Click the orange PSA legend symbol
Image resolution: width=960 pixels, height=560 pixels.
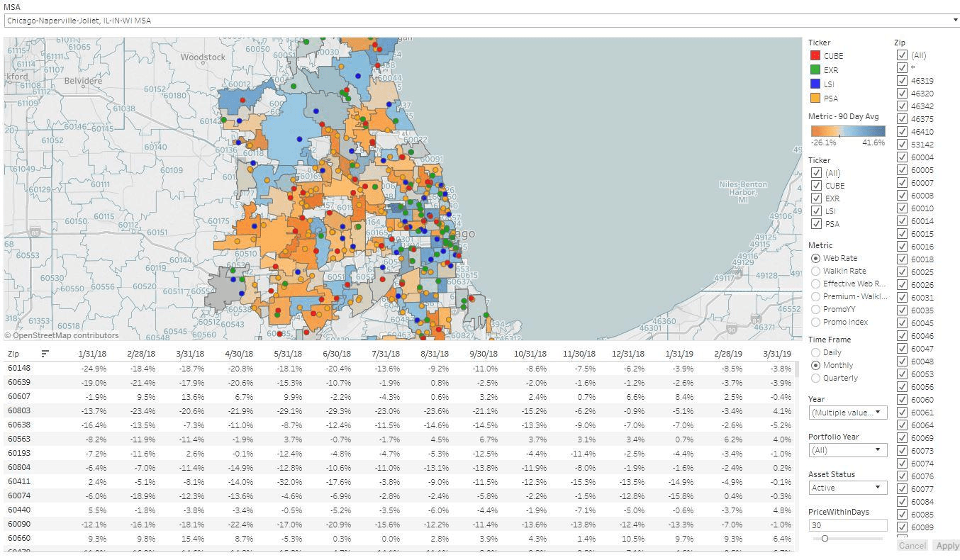[814, 98]
